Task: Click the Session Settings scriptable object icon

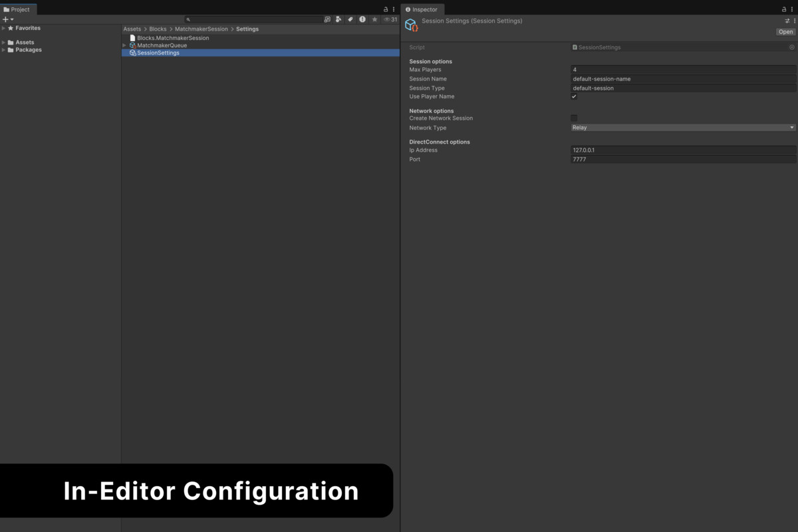Action: click(x=411, y=25)
